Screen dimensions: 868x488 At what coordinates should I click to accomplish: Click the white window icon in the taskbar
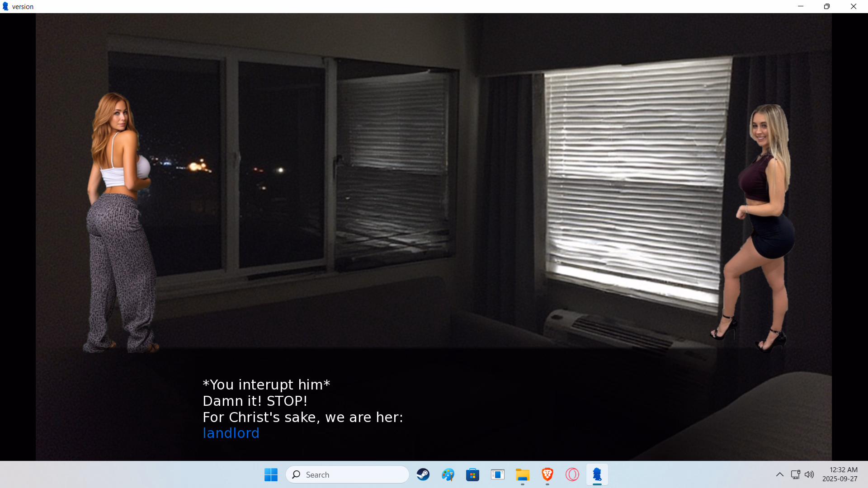pyautogui.click(x=497, y=474)
